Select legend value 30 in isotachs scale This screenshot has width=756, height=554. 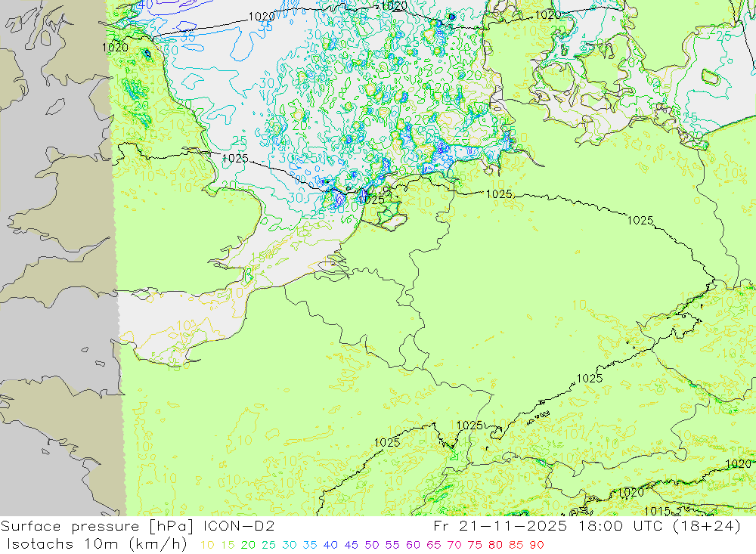point(290,545)
